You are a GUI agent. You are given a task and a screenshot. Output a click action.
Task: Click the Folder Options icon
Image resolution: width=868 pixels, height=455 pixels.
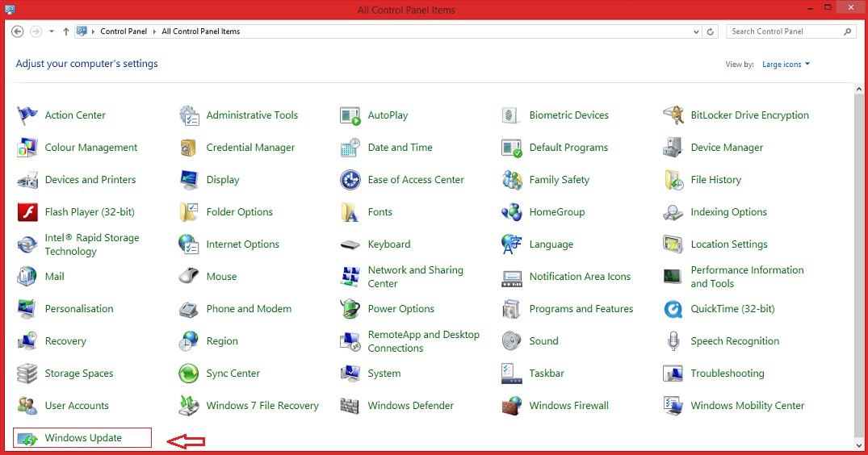pyautogui.click(x=189, y=212)
